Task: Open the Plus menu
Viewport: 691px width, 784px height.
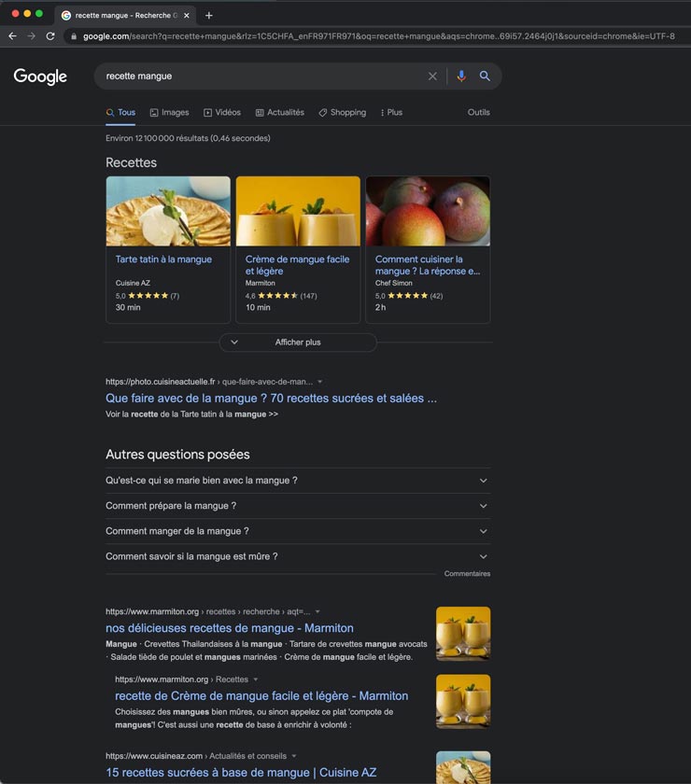Action: [x=391, y=113]
